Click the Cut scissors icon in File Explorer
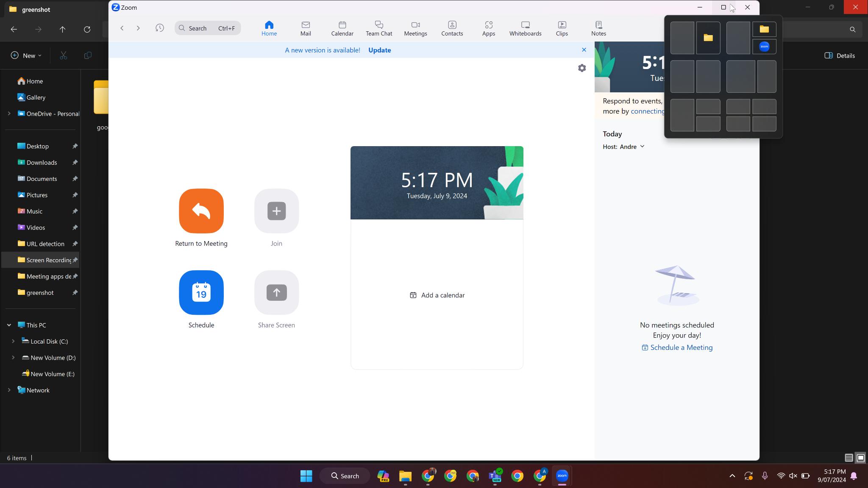 click(64, 55)
